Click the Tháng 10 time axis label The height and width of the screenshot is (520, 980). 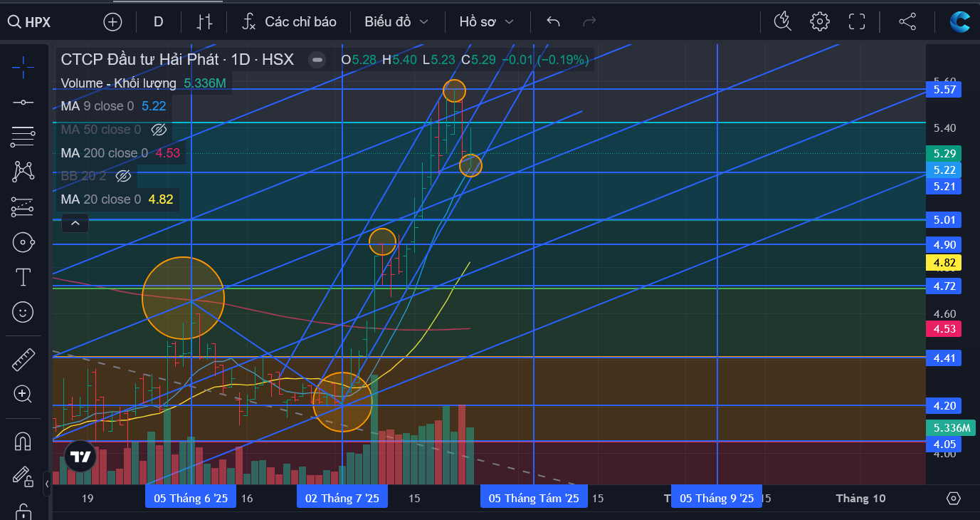861,498
